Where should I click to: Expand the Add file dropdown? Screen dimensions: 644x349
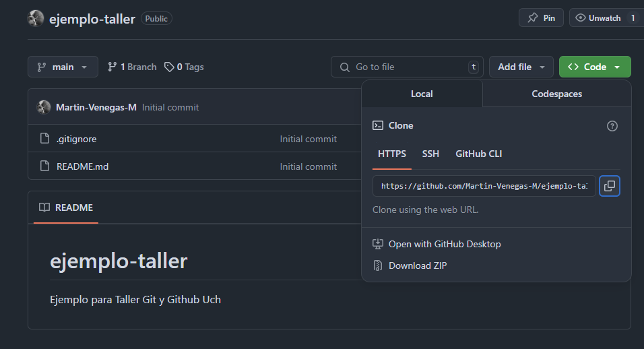point(521,67)
